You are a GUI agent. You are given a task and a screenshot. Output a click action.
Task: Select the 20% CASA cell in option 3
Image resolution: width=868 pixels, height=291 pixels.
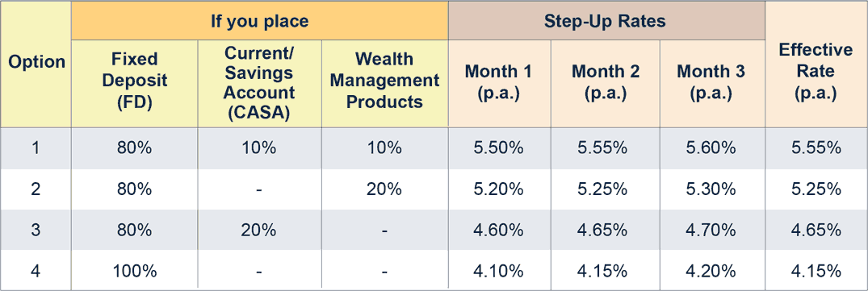click(260, 230)
